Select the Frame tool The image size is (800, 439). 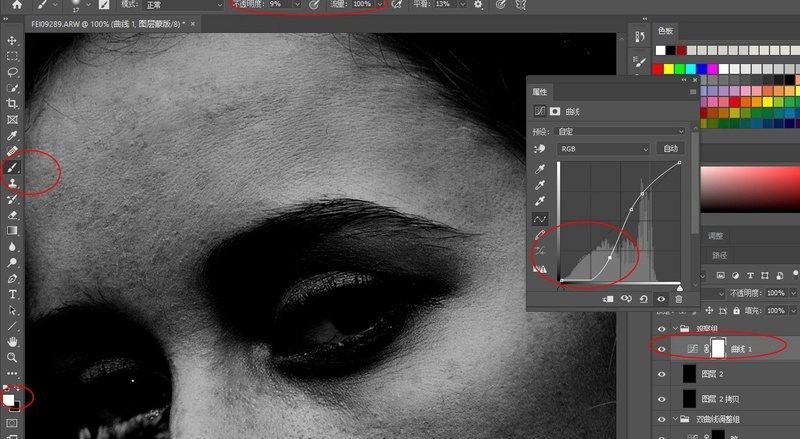(x=12, y=119)
